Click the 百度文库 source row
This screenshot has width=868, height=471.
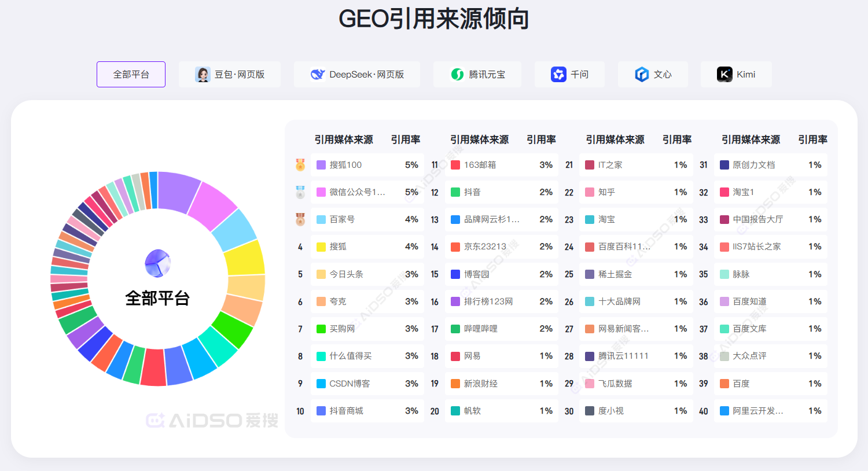click(770, 329)
